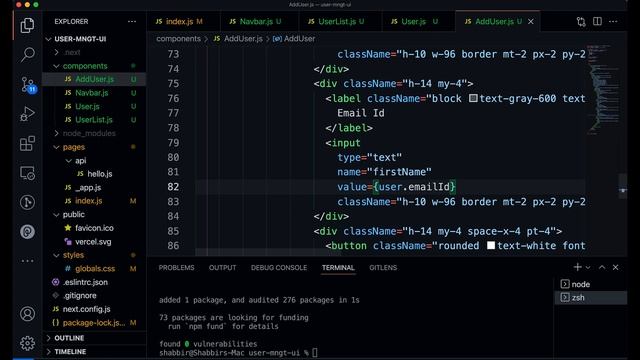Open the GitLens panel tab
The image size is (640, 360).
[x=383, y=268]
